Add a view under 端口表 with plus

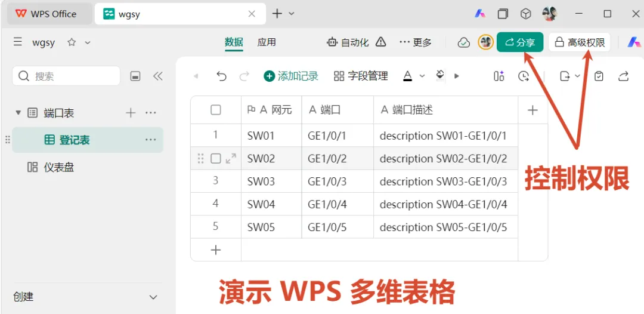[x=131, y=113]
